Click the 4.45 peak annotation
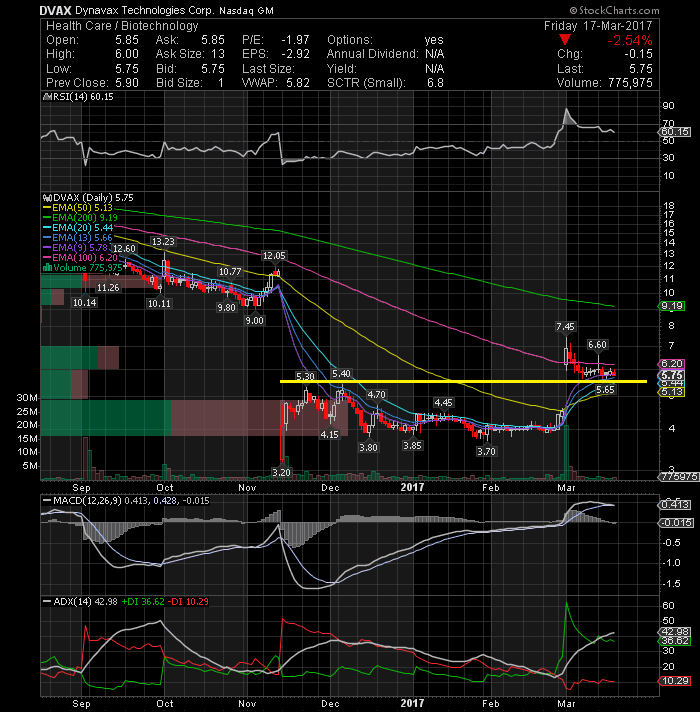Screen dimensions: 700x712 [443, 402]
